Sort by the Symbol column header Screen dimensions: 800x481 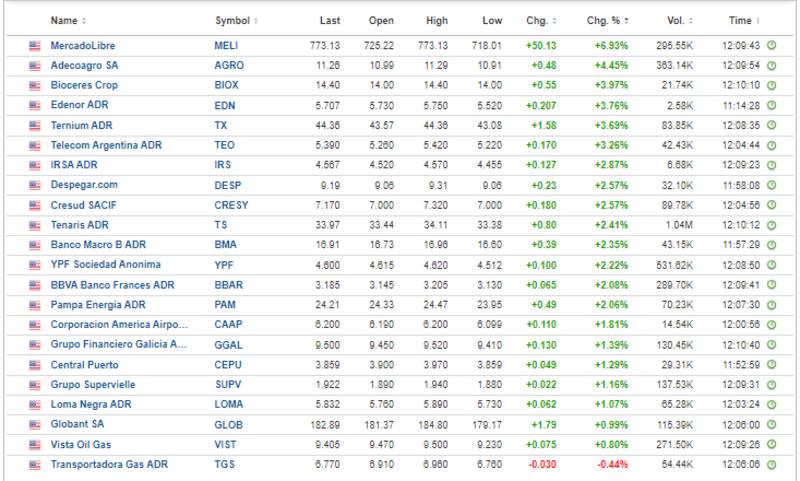(234, 20)
